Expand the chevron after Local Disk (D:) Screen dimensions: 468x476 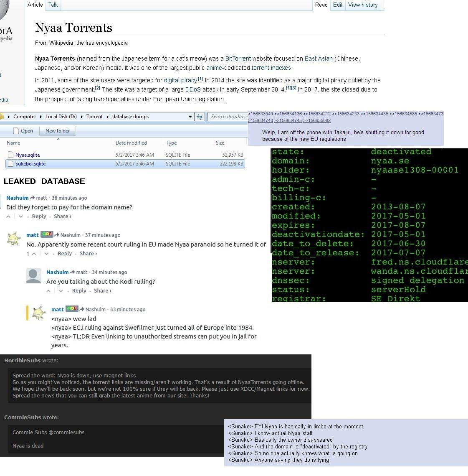point(81,117)
